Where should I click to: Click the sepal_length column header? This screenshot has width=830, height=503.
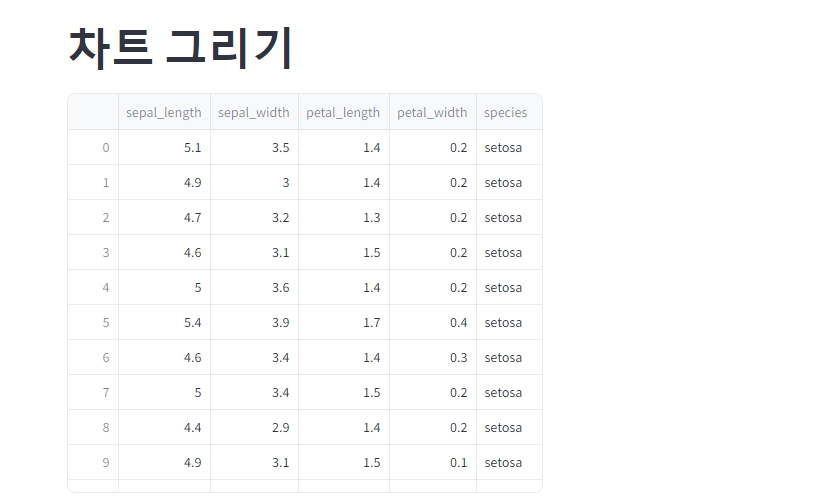[164, 112]
